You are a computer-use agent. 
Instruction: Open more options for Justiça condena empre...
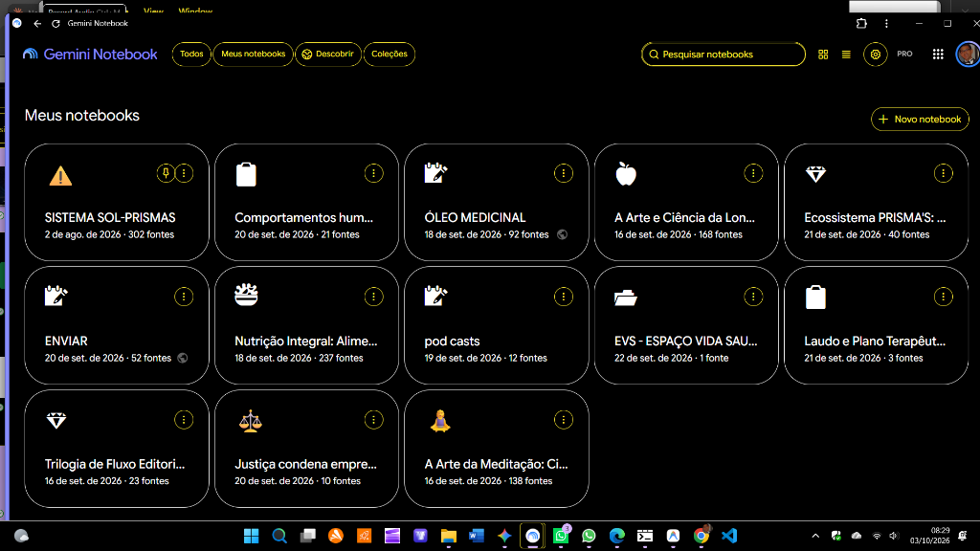[374, 420]
